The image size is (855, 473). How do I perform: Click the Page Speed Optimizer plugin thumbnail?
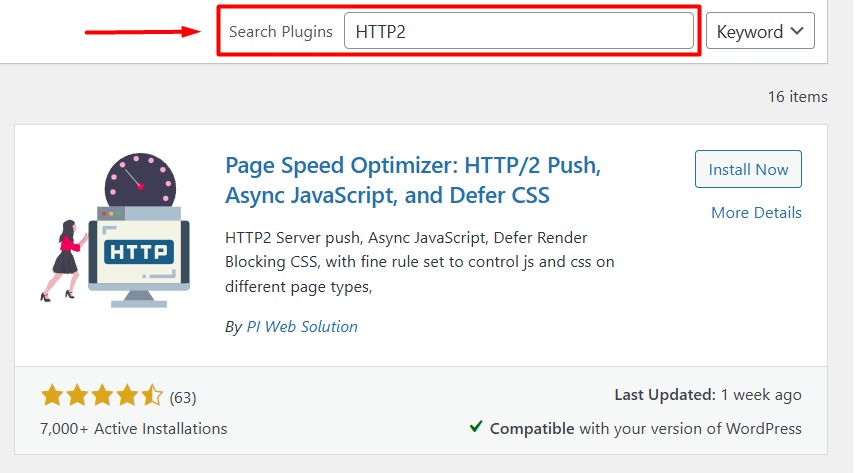tap(115, 230)
